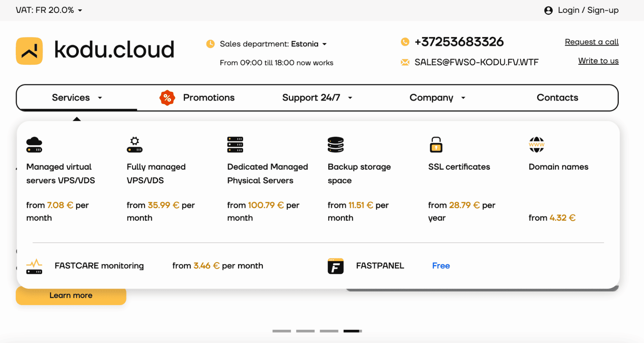Click the FASTPANEL F logo icon
644x343 pixels.
pos(336,266)
